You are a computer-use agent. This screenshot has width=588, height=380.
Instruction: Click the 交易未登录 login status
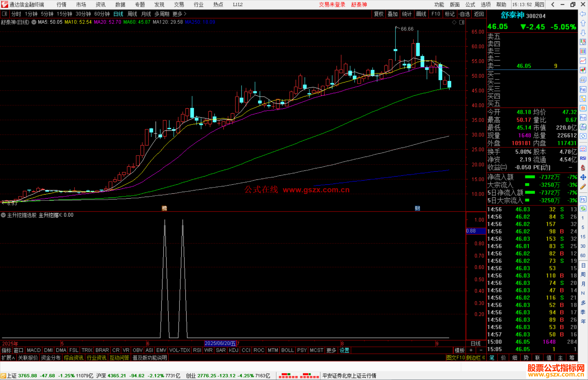click(x=332, y=5)
